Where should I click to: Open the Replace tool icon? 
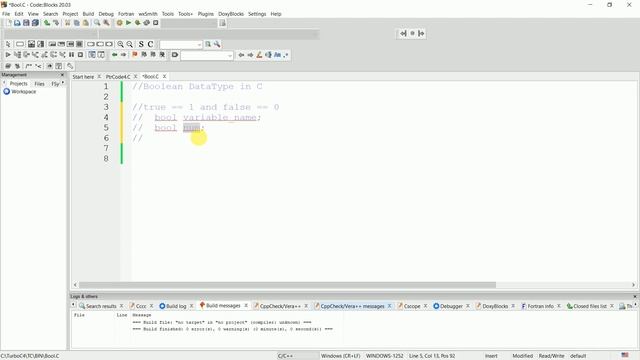click(106, 23)
